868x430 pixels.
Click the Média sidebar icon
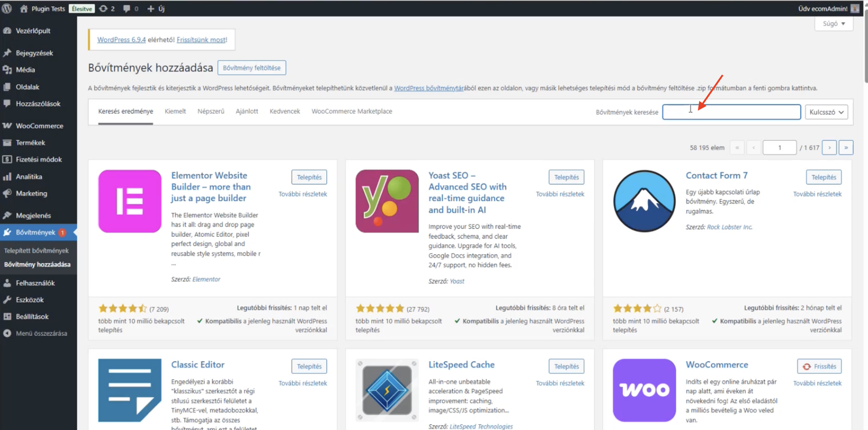(7, 70)
